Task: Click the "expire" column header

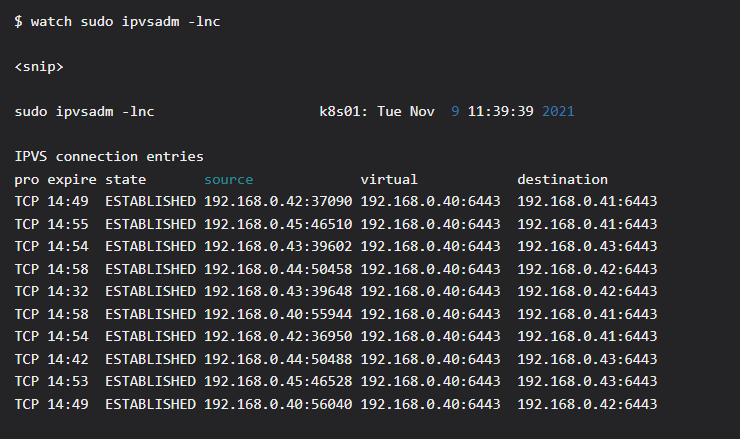Action: [x=68, y=179]
